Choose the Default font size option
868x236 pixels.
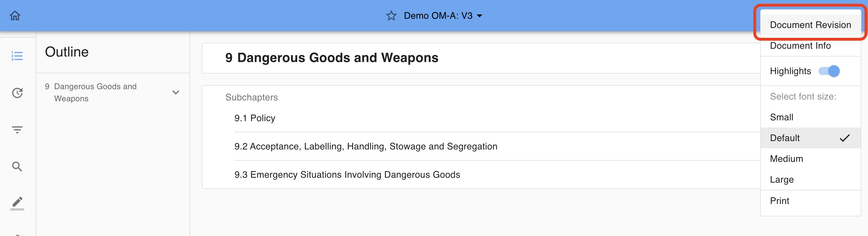click(x=785, y=138)
